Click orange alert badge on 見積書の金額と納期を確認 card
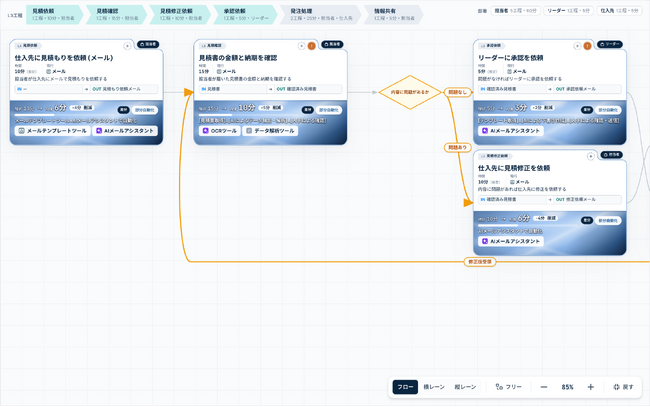Viewport: 650px width, 407px height. pyautogui.click(x=311, y=46)
